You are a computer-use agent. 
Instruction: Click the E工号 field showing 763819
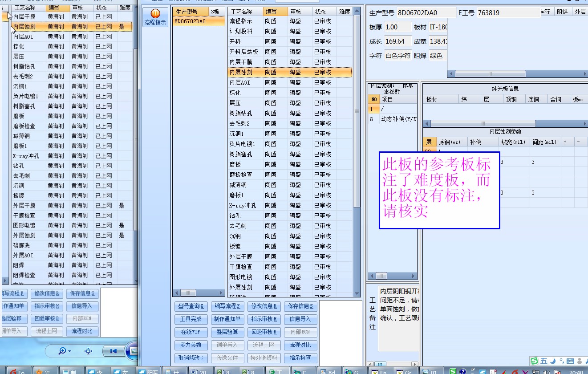508,13
